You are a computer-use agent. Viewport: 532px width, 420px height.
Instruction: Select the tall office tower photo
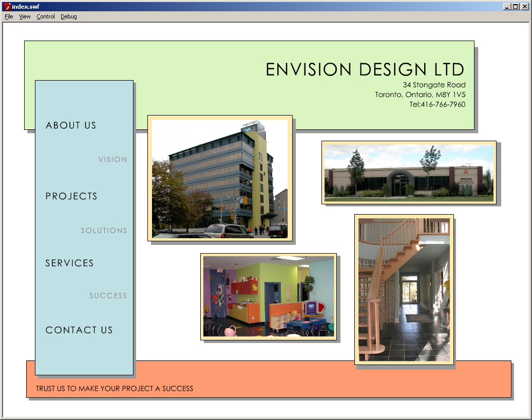coord(220,178)
